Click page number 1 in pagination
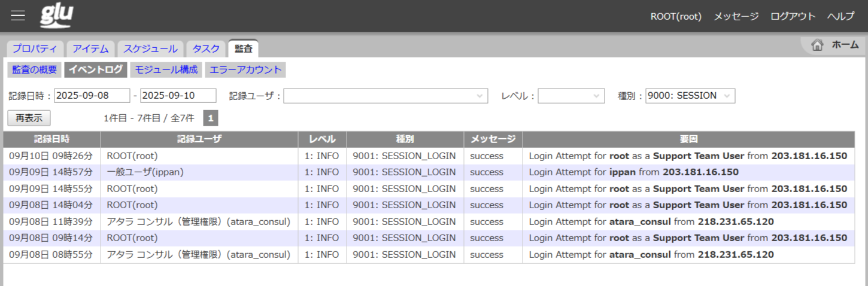The width and height of the screenshot is (868, 286). (210, 118)
